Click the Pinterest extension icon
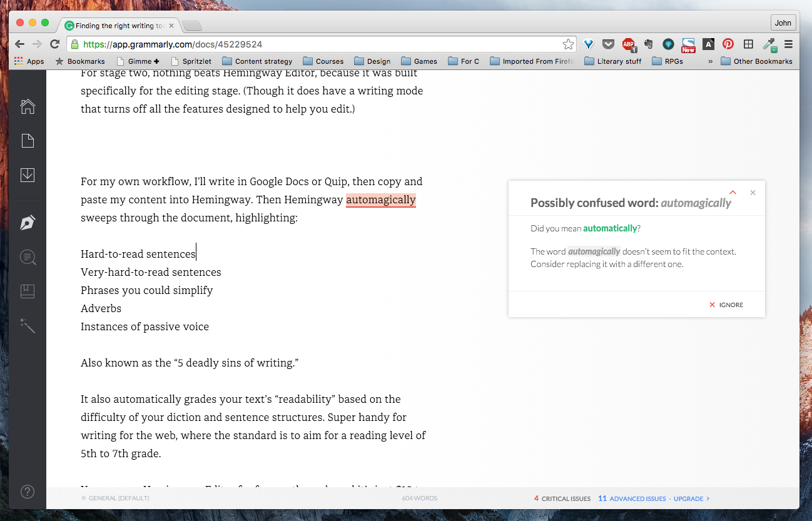The image size is (812, 521). 728,44
